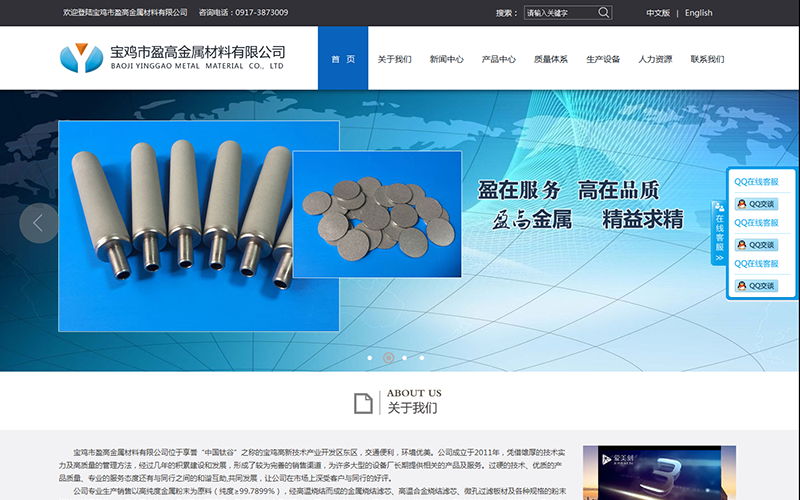This screenshot has height=500, width=800.
Task: Select the fourth carousel dot
Action: pos(422,358)
